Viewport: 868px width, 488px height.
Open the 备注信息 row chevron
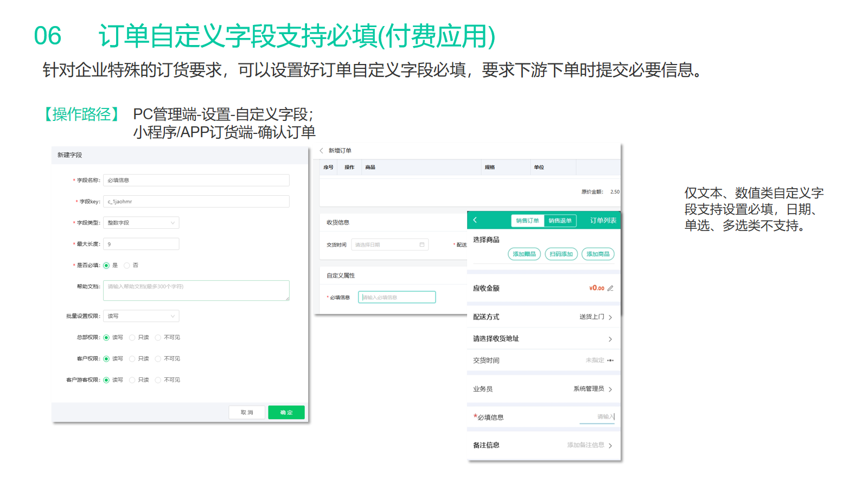tap(610, 446)
